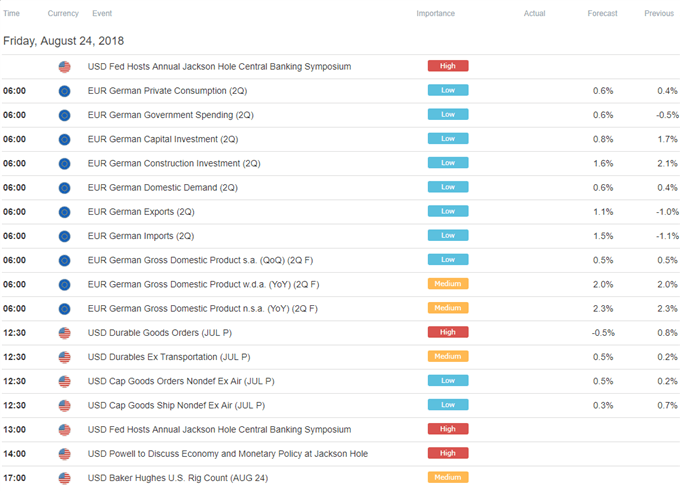The image size is (680, 491).
Task: Click Low badge for German Capital Investment
Action: [x=448, y=139]
